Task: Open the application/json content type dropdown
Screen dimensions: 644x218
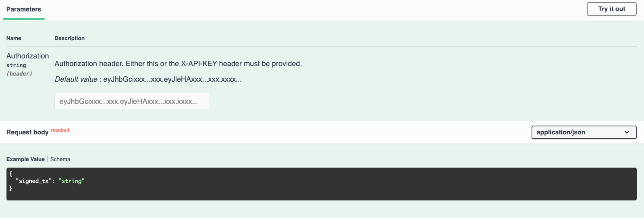Action: tap(583, 132)
